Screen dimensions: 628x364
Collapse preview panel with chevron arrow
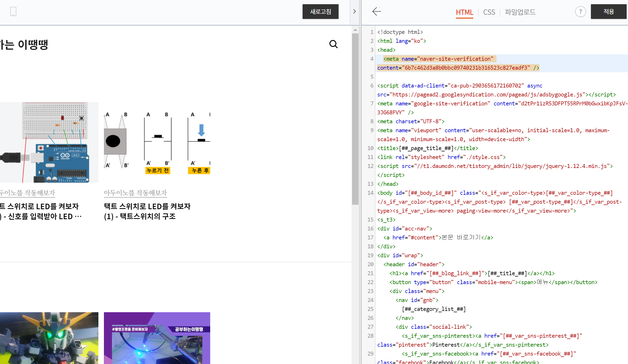354,12
